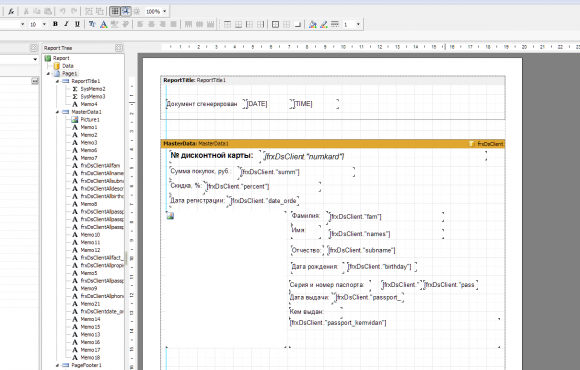Click the orange MasterData band header
The height and width of the screenshot is (370, 580).
333,144
